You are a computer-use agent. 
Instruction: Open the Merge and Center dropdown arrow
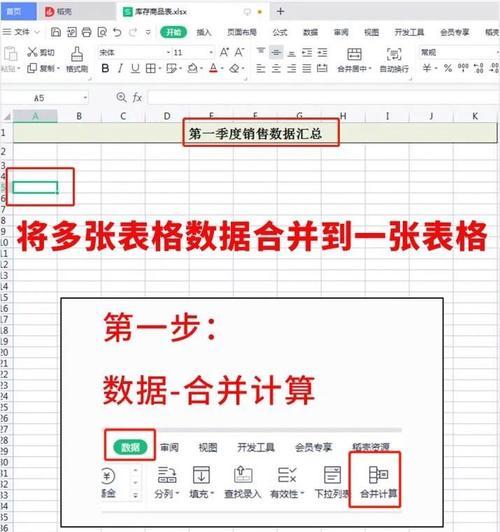(x=370, y=69)
